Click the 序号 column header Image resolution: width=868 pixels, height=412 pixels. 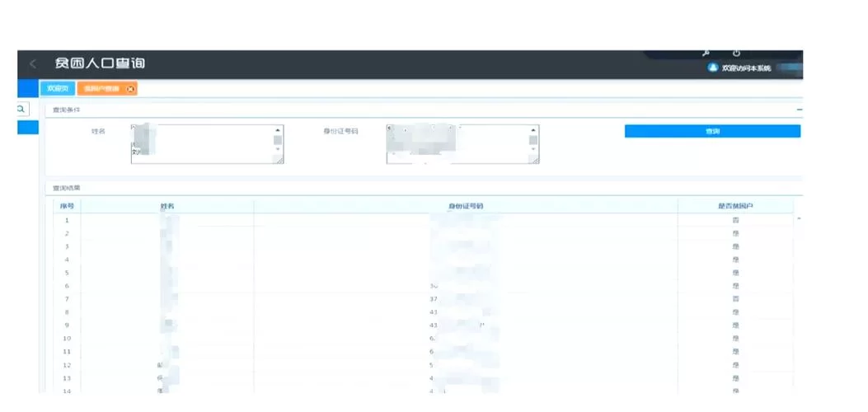(x=67, y=206)
